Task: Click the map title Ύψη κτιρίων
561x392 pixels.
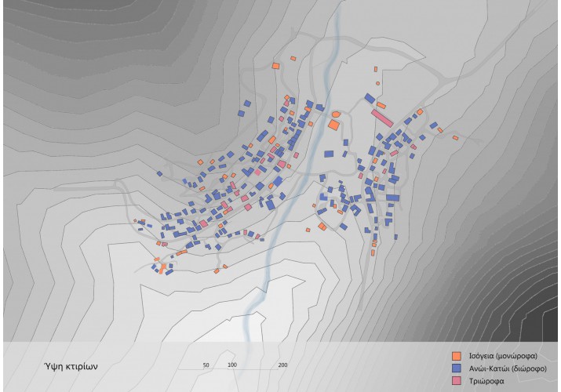Action: [71, 367]
